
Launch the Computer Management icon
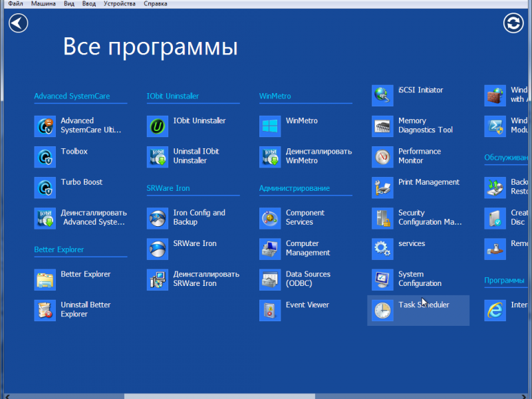270,249
